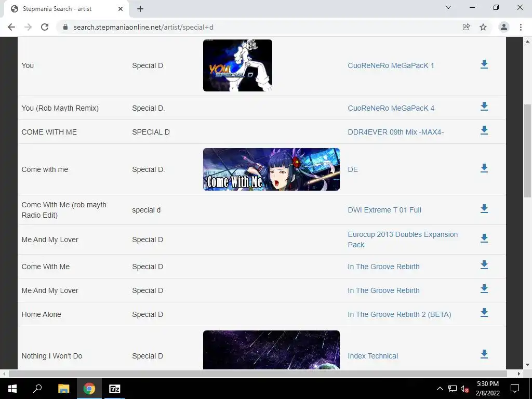Download the You song from CuoReNeRo MeGaPacK 1
532x399 pixels.
coord(484,64)
